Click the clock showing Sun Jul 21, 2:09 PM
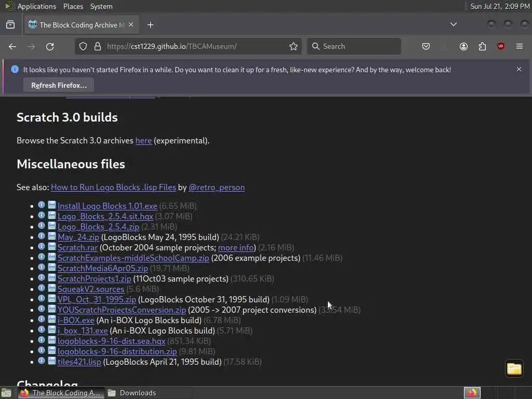Image resolution: width=532 pixels, height=399 pixels. [500, 6]
